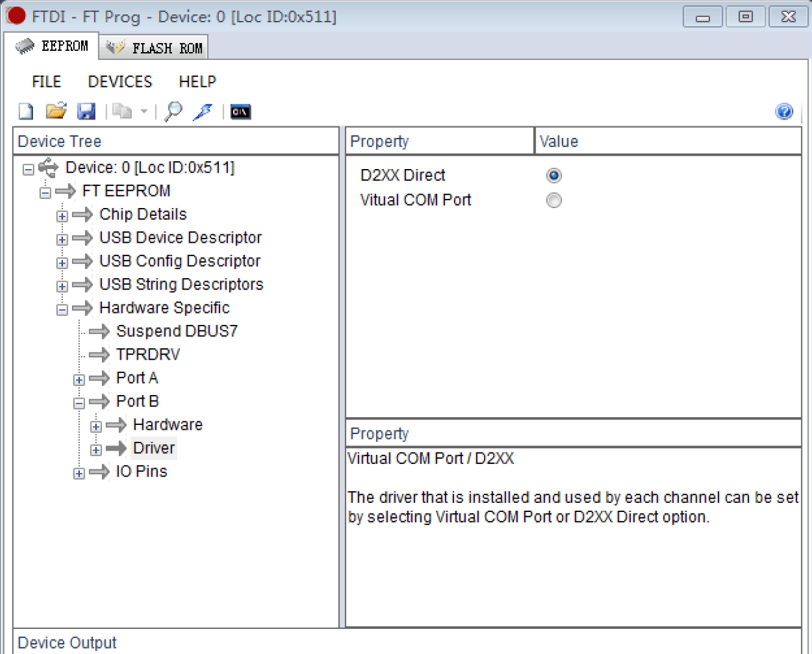The width and height of the screenshot is (812, 654).
Task: Switch to the EEPROM tab
Action: [52, 46]
